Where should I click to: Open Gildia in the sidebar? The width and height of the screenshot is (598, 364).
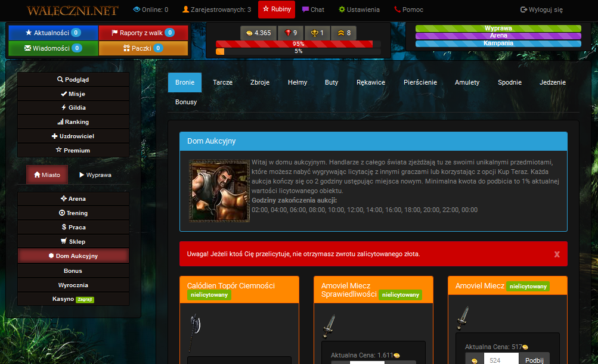pos(73,107)
